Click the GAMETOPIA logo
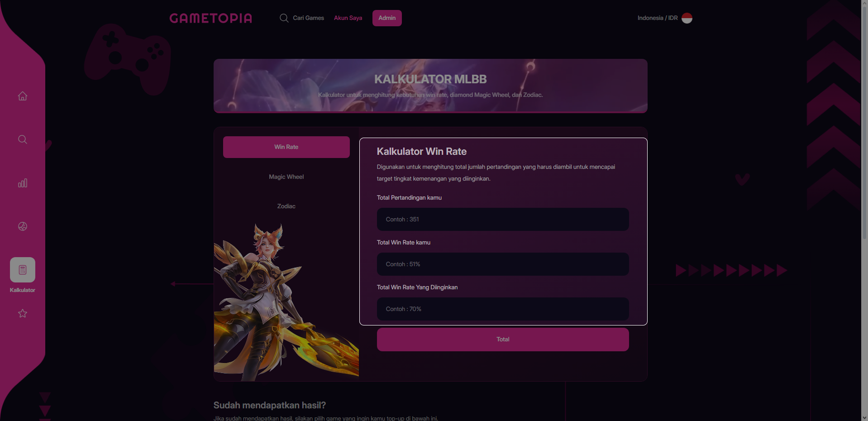Screen dimensions: 868x421 (211, 18)
